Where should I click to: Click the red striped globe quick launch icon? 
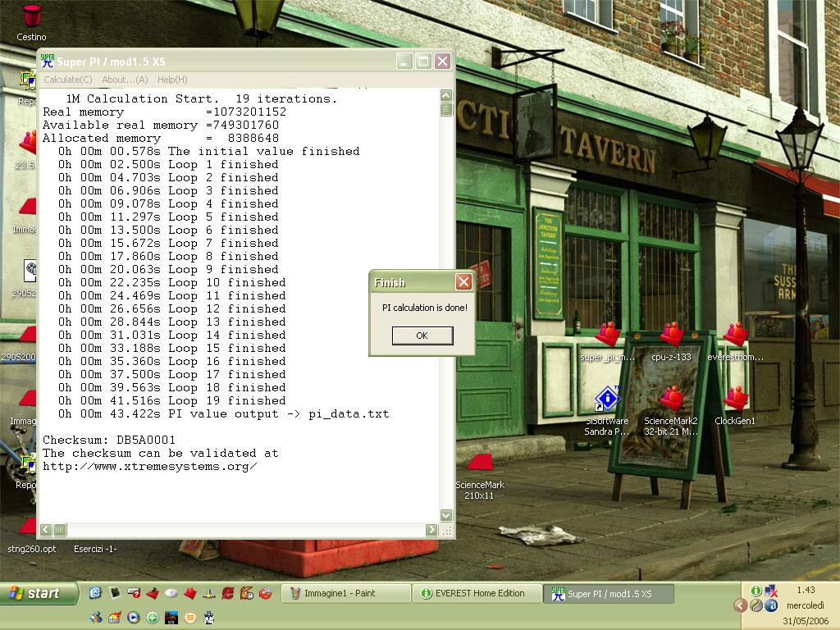[265, 592]
